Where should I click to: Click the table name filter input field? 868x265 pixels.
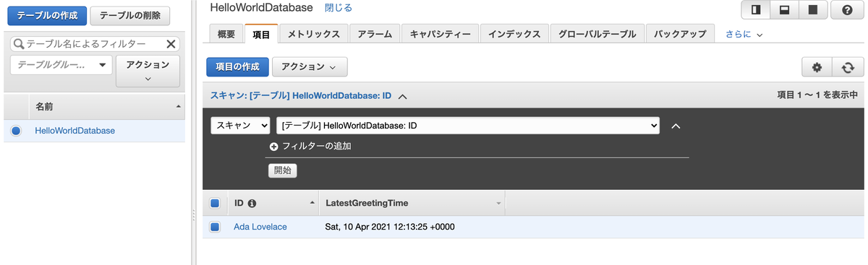(94, 44)
